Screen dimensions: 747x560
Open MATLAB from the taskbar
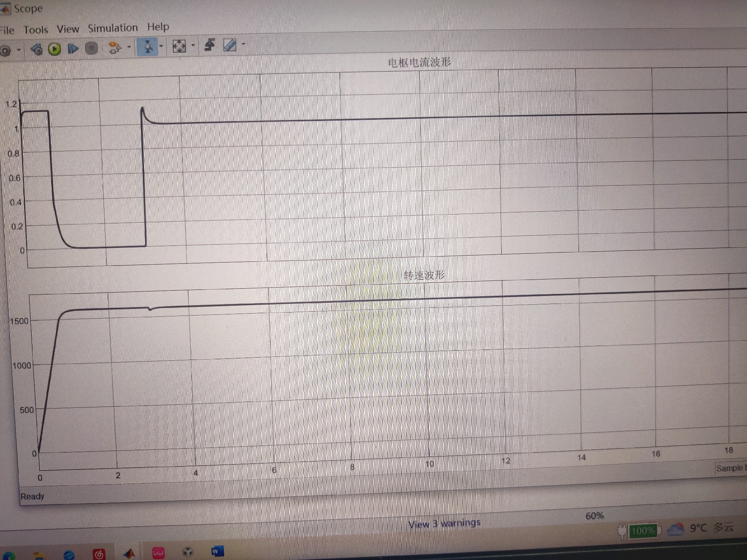pyautogui.click(x=129, y=553)
